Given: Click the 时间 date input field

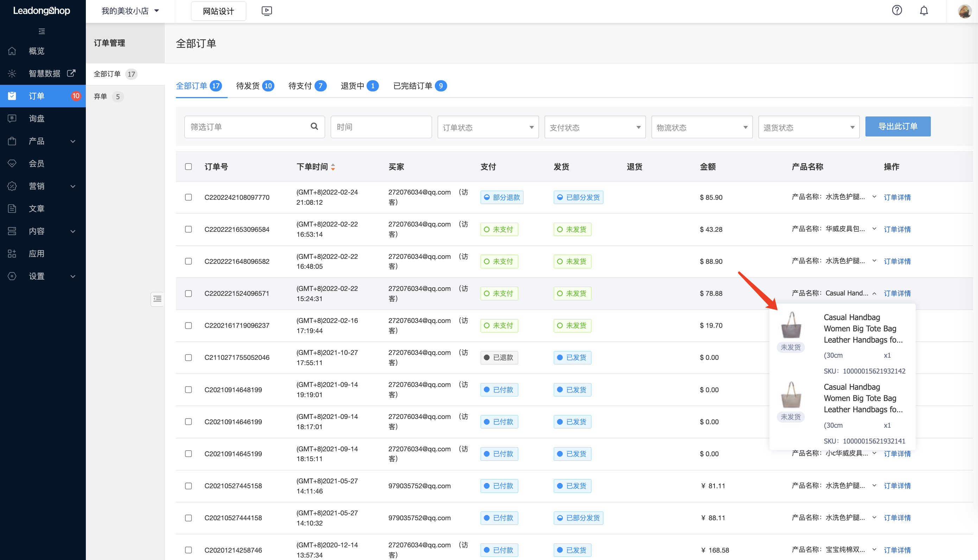Looking at the screenshot, I should (x=381, y=127).
